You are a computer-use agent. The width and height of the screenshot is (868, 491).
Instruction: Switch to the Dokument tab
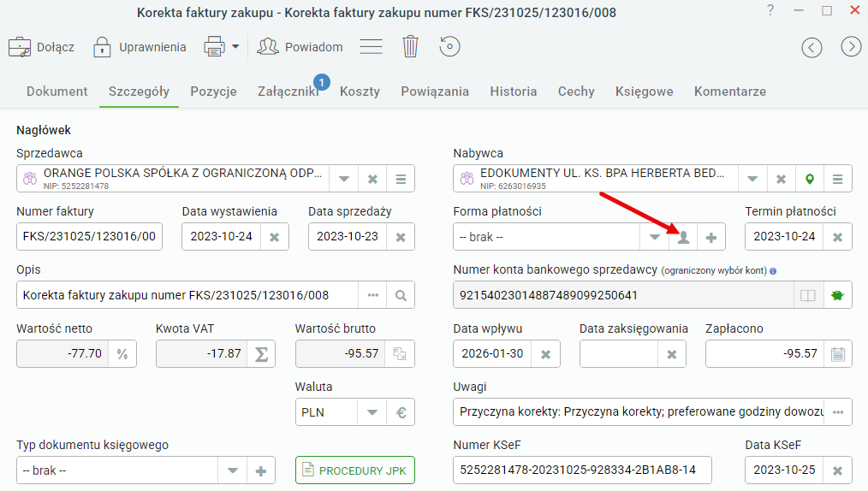57,92
